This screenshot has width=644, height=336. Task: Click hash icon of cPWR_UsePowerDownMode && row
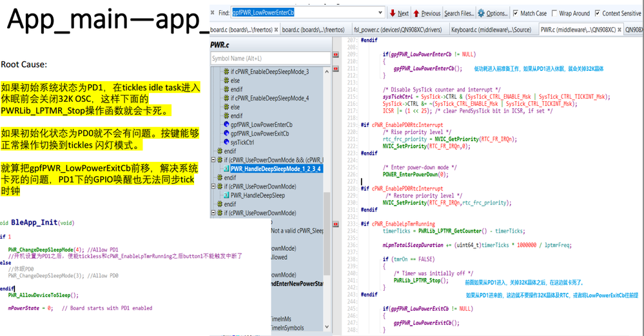click(220, 160)
